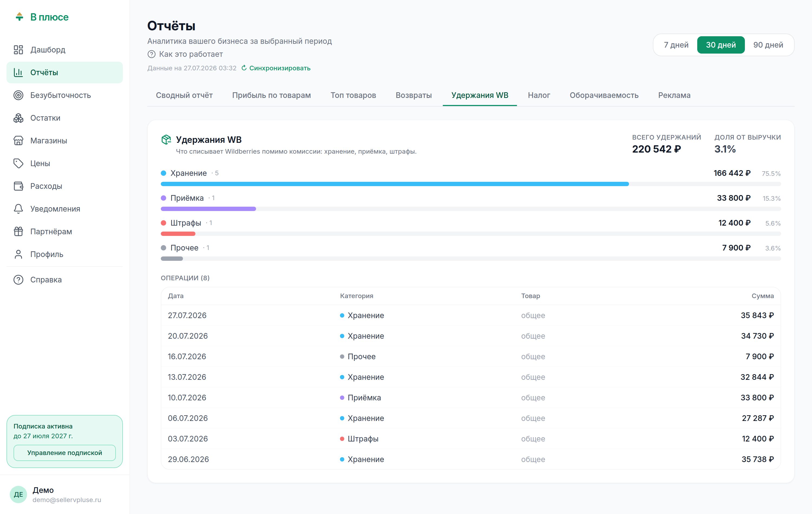The width and height of the screenshot is (812, 514).
Task: Switch to the Оборачиваемость tab
Action: pyautogui.click(x=604, y=95)
